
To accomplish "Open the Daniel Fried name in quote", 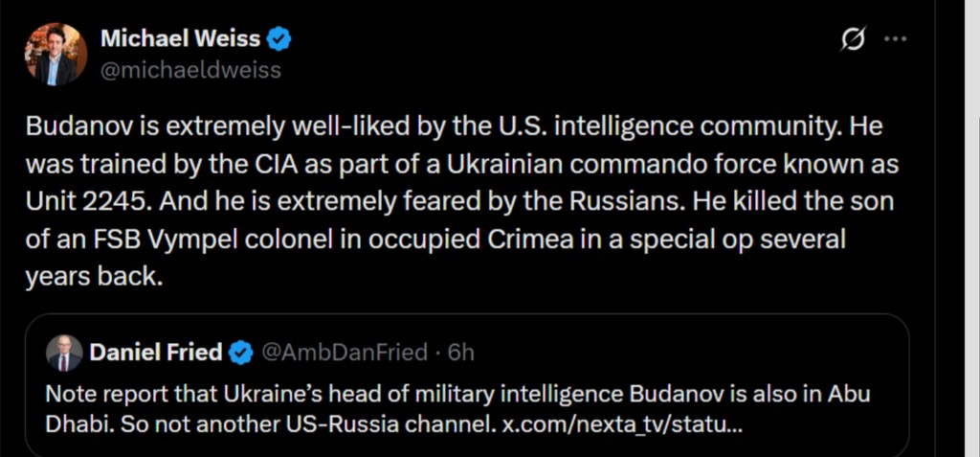I will click(157, 354).
